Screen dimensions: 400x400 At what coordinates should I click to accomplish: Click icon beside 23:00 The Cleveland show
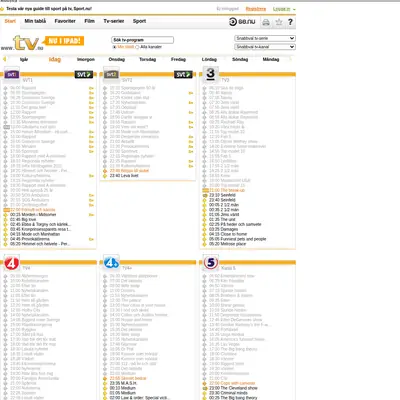tap(205, 388)
